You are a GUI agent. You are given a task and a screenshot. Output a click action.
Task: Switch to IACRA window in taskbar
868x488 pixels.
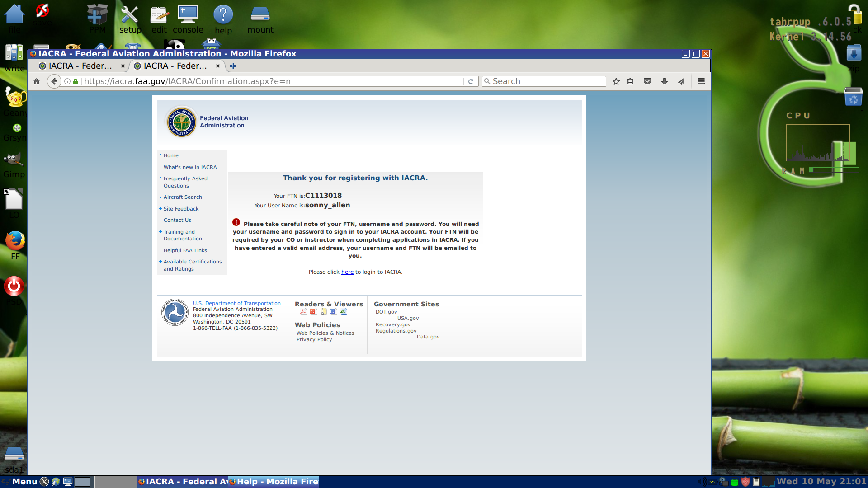pyautogui.click(x=183, y=482)
